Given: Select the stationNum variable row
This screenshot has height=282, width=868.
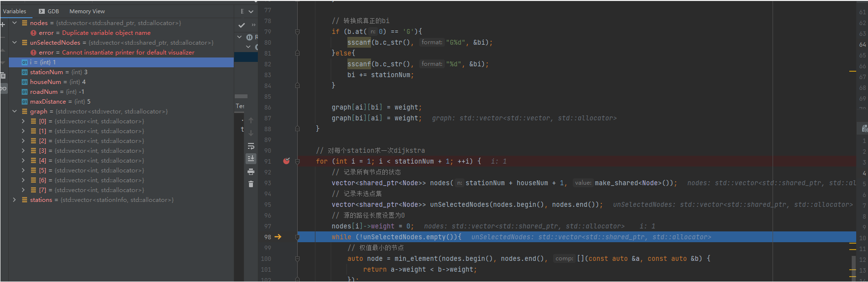Looking at the screenshot, I should pos(121,72).
